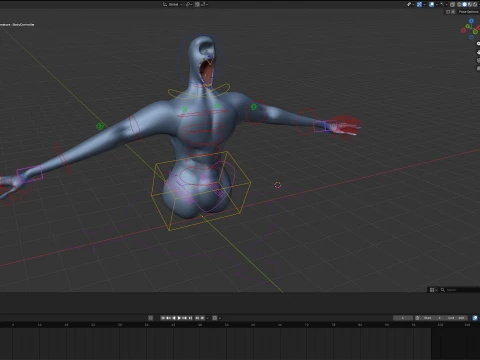Switch to solid viewport shading
The image size is (480, 360).
464,4
